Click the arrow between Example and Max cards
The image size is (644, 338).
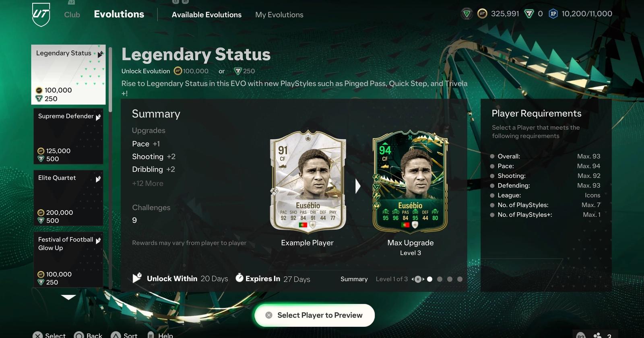point(358,186)
